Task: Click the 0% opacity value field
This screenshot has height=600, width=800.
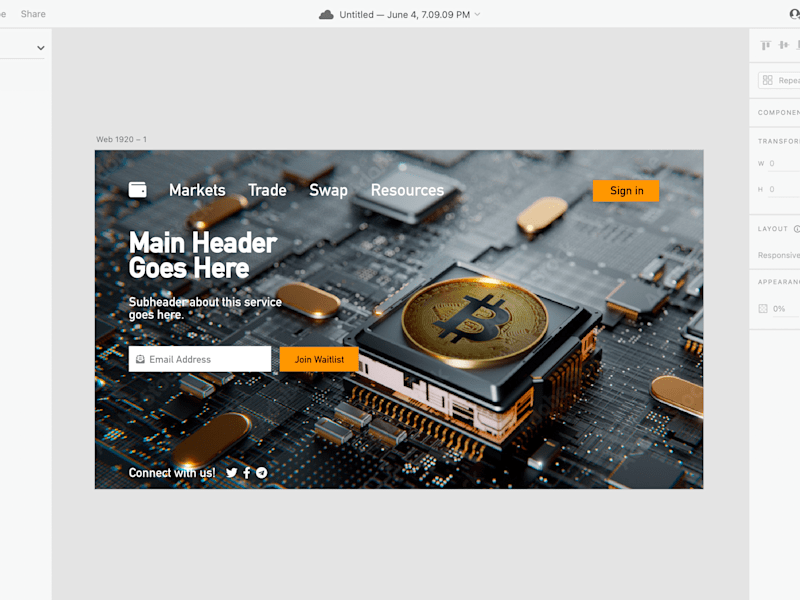Action: coord(785,309)
